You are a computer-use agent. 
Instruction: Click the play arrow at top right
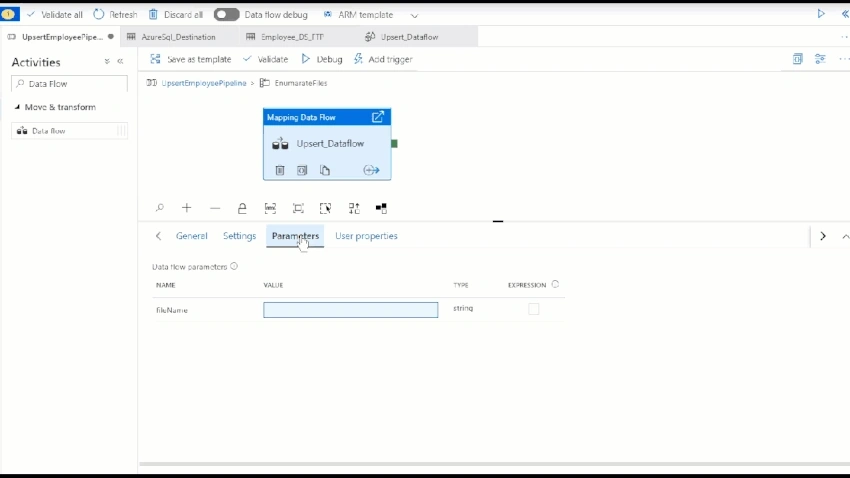coord(821,14)
